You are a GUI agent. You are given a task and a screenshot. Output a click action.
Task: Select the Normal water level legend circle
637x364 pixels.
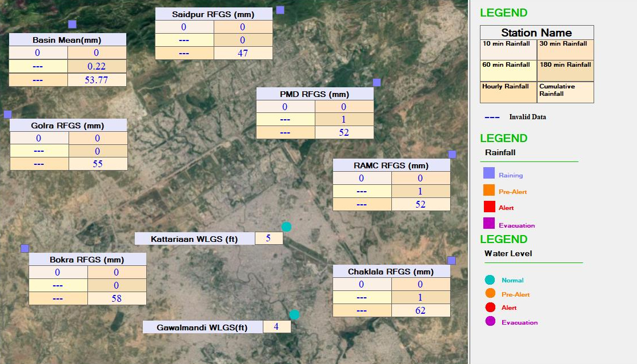pyautogui.click(x=490, y=280)
